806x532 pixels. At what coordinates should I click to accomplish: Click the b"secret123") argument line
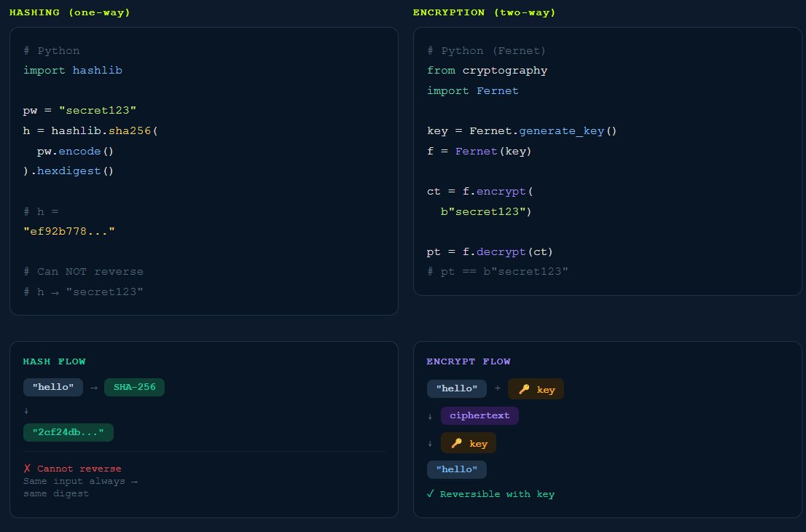point(486,211)
